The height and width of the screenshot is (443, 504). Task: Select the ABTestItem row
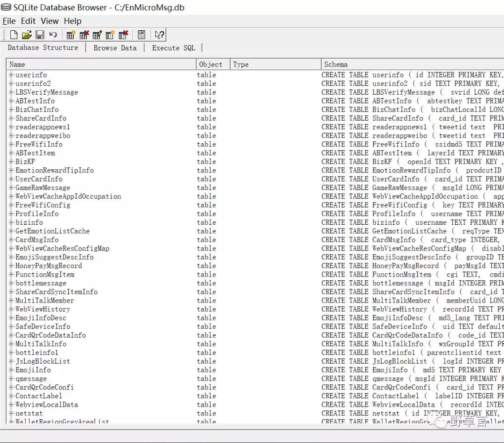255,153
